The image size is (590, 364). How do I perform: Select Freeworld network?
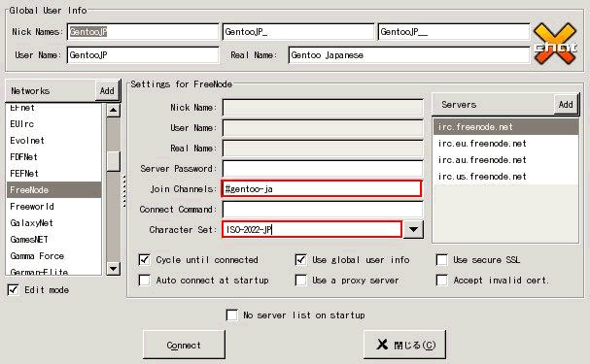pyautogui.click(x=53, y=207)
